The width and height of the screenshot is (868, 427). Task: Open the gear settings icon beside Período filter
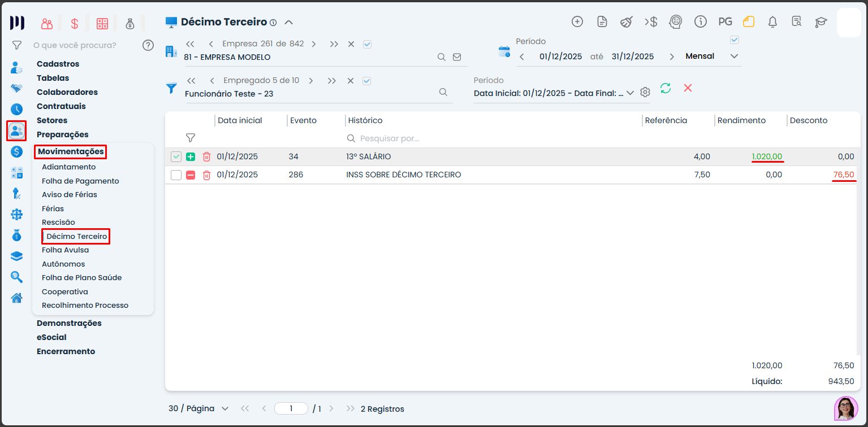click(x=645, y=92)
